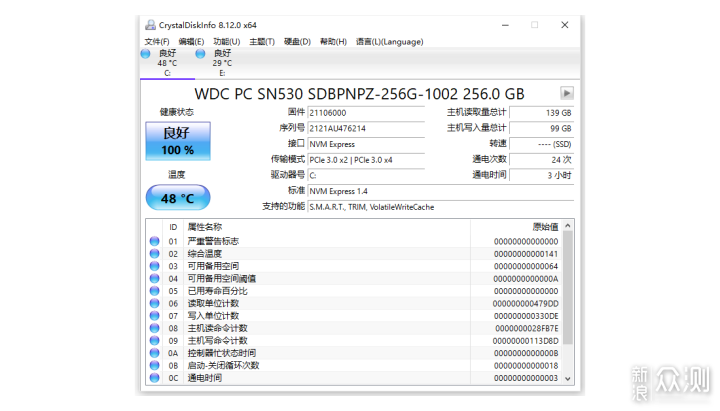The width and height of the screenshot is (720, 411).
Task: Click raw value 0000000000000B
Action: (x=526, y=353)
